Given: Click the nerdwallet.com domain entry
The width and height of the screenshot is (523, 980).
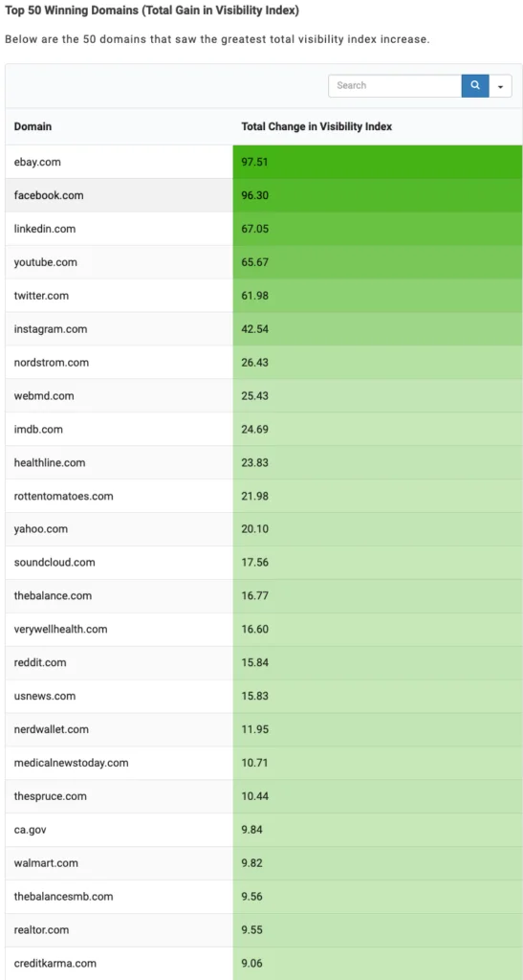Looking at the screenshot, I should click(x=52, y=729).
